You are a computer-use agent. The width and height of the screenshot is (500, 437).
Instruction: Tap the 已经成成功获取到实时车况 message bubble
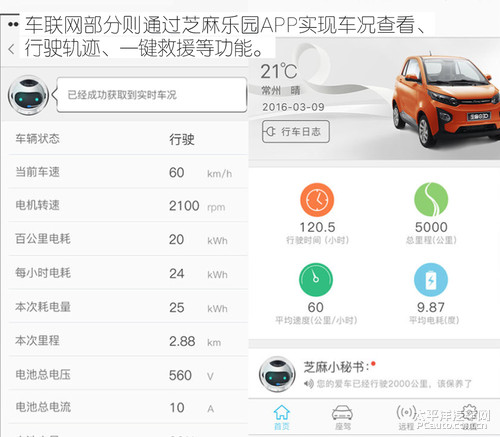point(152,95)
